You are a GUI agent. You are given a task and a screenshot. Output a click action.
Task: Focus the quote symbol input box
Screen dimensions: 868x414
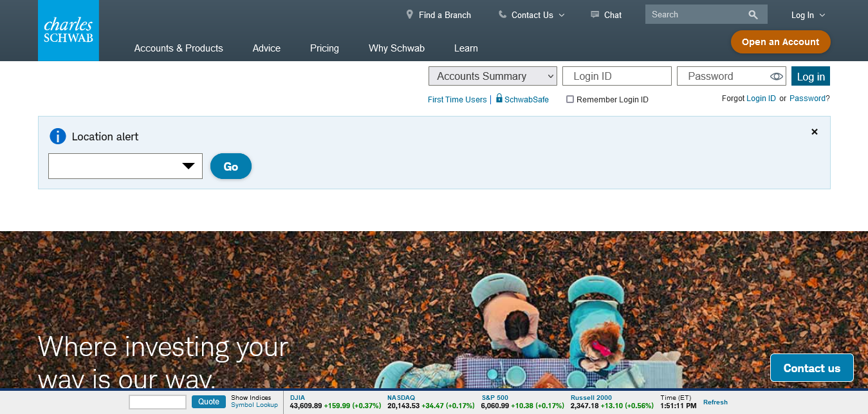[158, 402]
